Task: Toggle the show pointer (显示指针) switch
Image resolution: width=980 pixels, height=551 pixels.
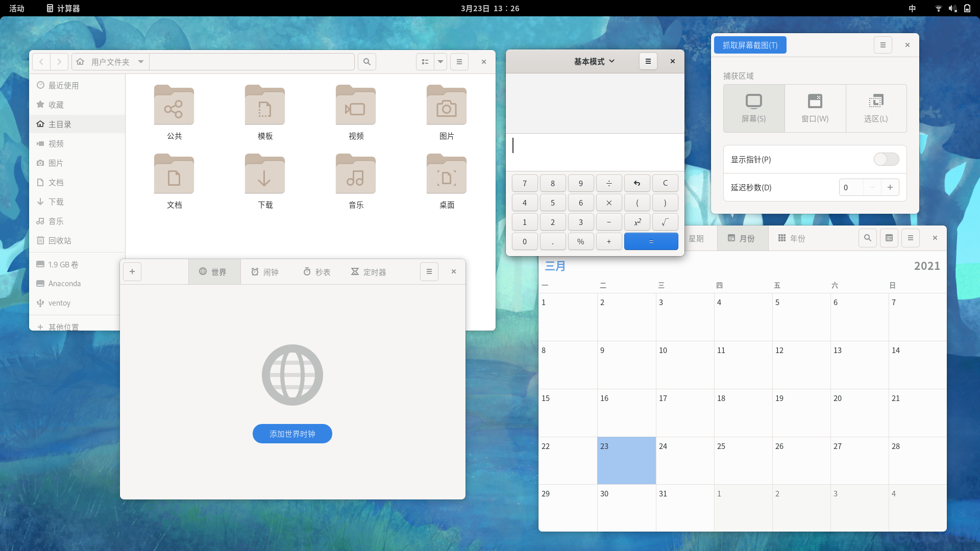Action: [886, 159]
